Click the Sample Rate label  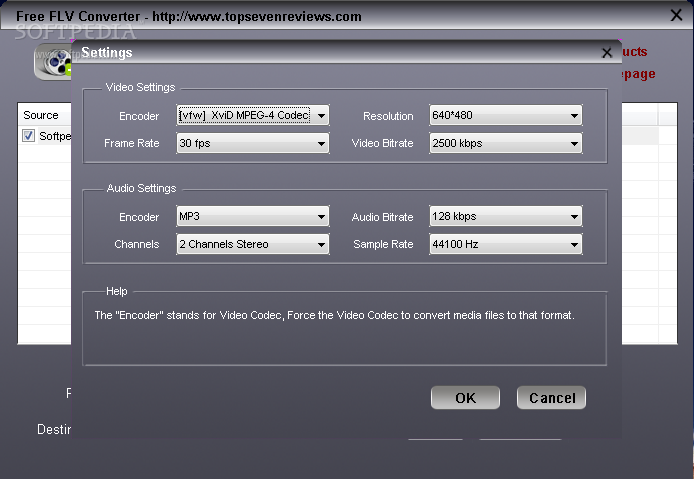pos(383,244)
